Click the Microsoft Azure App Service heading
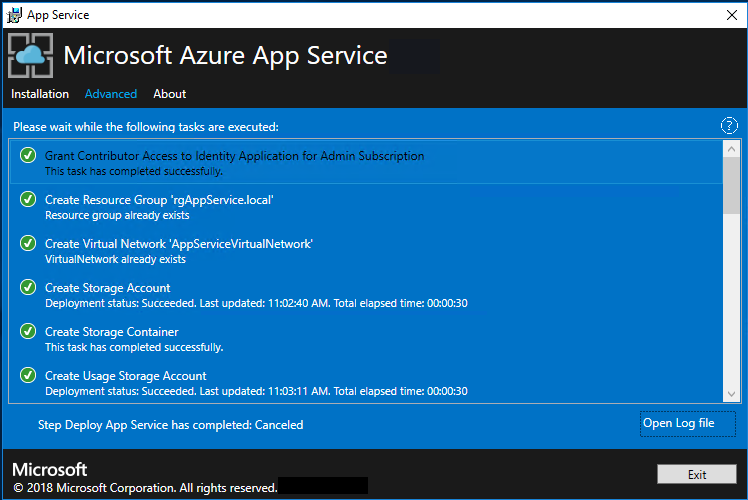 click(x=225, y=55)
